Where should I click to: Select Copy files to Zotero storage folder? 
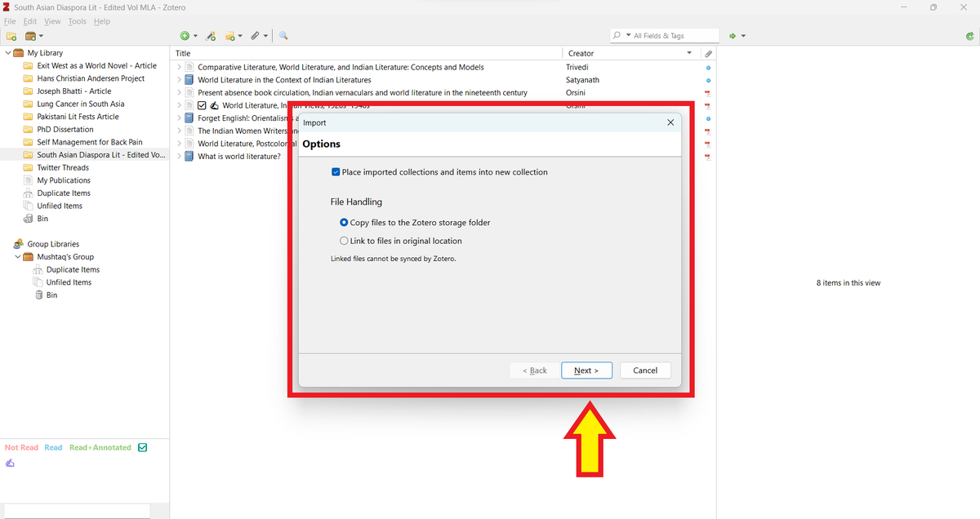tap(344, 223)
